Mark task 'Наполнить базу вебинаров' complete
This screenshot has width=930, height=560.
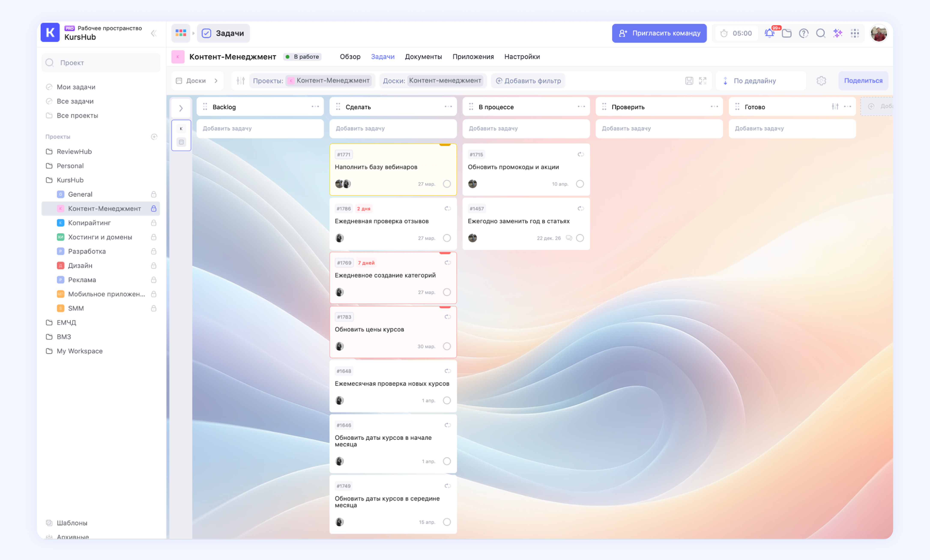click(447, 184)
